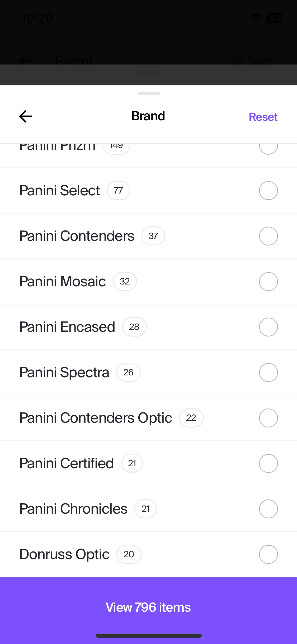Select the Donruss Optic radio button
Screen dimensions: 297x644
coord(268,554)
